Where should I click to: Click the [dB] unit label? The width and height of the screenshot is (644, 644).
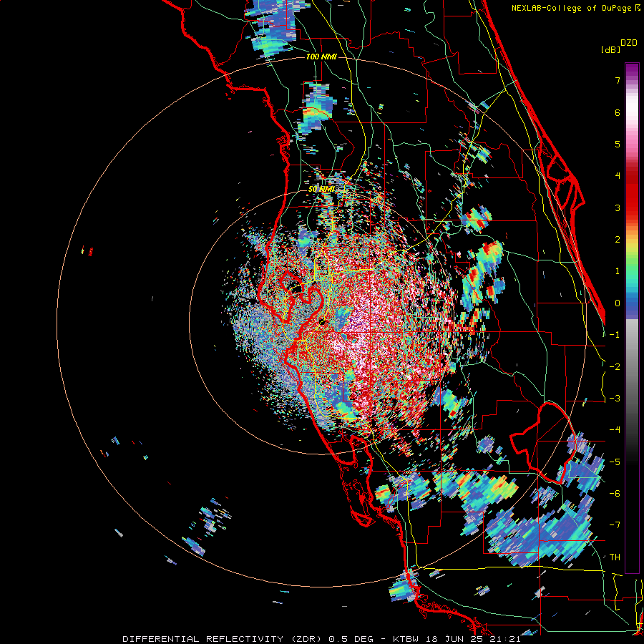coord(611,49)
